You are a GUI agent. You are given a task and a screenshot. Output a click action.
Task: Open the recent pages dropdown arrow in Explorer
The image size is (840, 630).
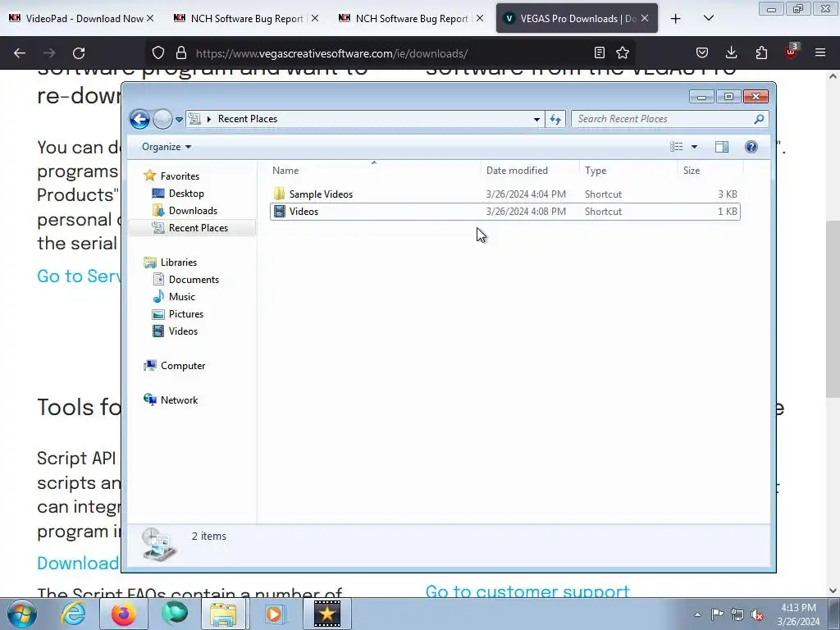click(179, 120)
